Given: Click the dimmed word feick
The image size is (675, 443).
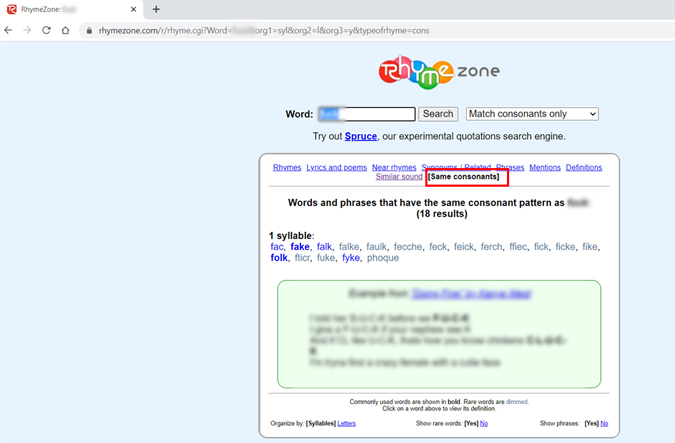Looking at the screenshot, I should (x=464, y=247).
